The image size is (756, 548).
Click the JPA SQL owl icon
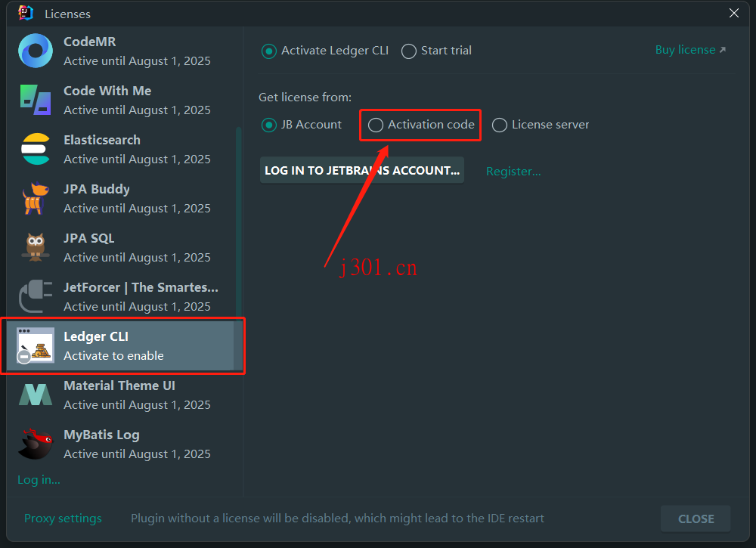pyautogui.click(x=36, y=247)
